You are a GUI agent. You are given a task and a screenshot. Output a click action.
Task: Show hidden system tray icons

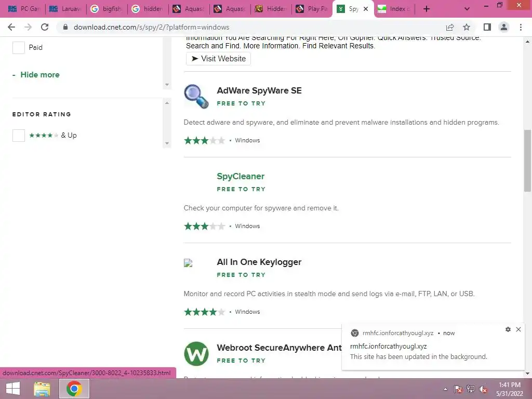pyautogui.click(x=445, y=389)
